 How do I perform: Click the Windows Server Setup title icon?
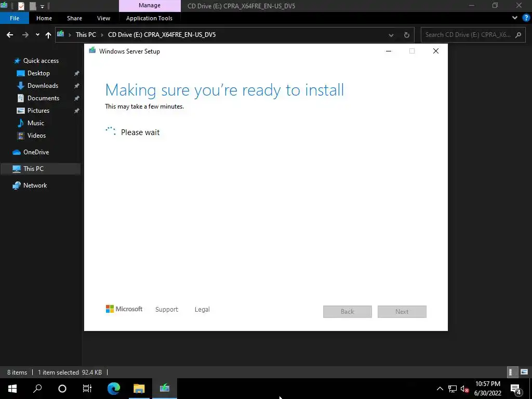92,51
